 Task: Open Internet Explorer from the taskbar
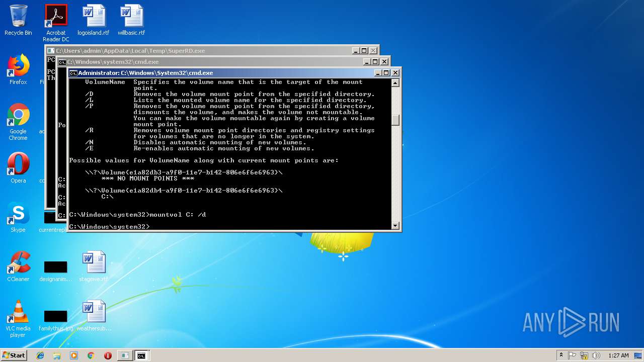[40, 355]
